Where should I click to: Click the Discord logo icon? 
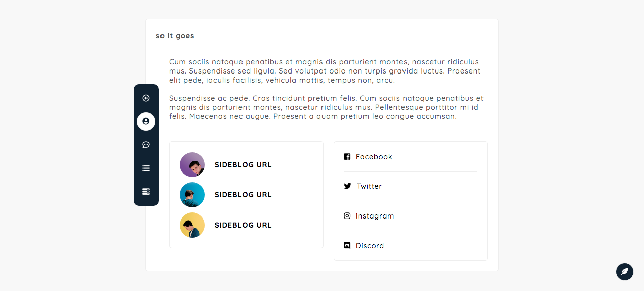click(347, 246)
